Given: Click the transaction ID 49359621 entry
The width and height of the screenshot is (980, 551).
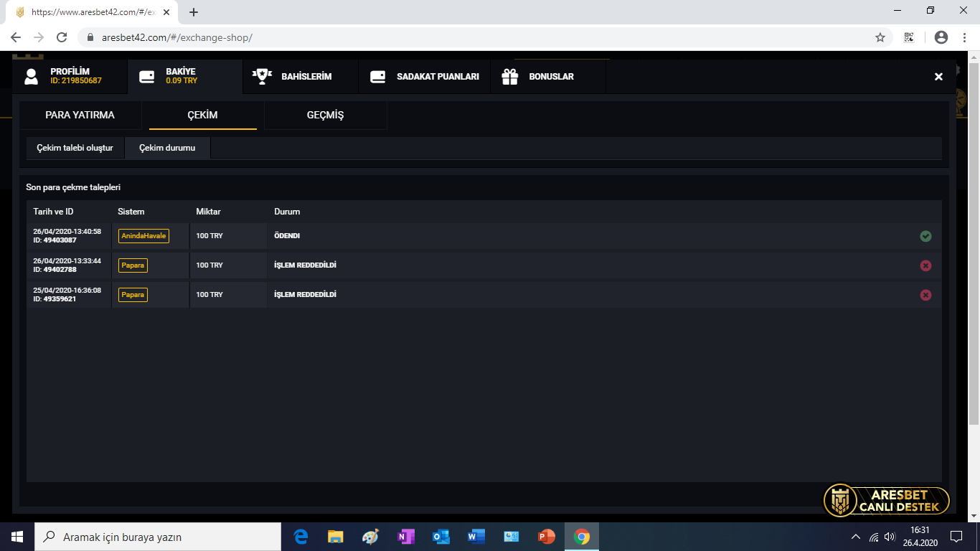Looking at the screenshot, I should pyautogui.click(x=55, y=299).
